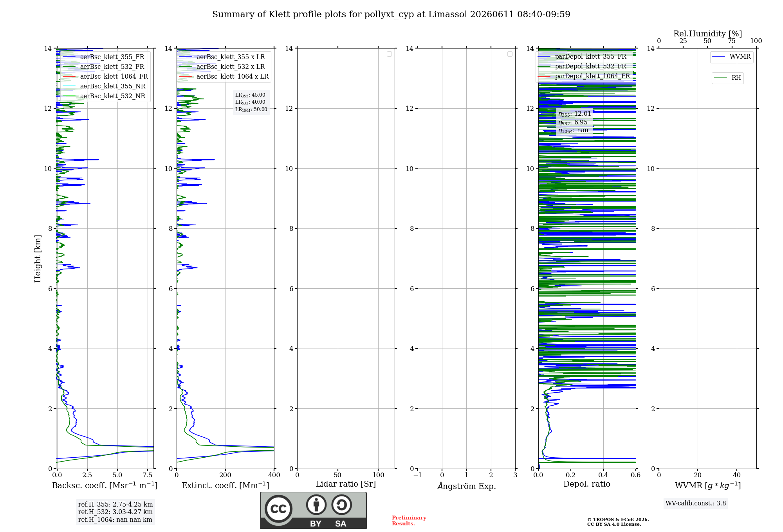This screenshot has height=532, width=783.
Task: Click the LR532: 40.00 value
Action: point(250,102)
